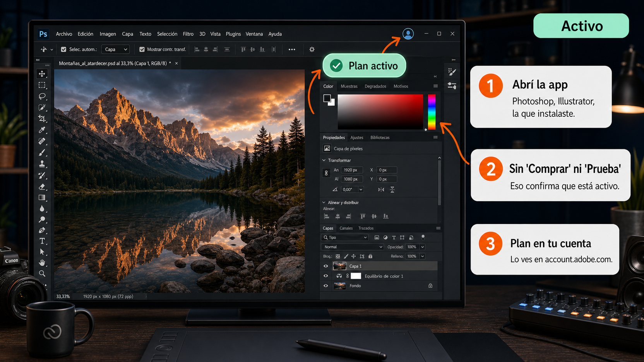Click inside the red color picker field

click(x=380, y=112)
